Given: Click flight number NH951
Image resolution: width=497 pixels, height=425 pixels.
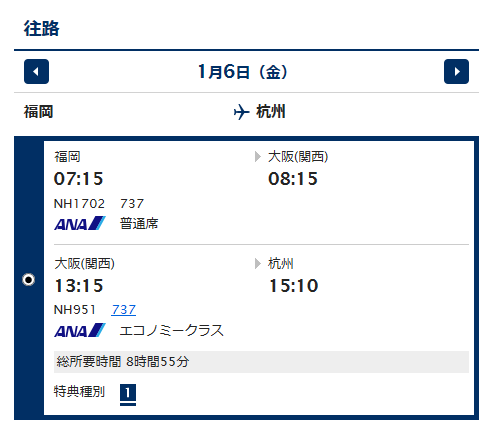Looking at the screenshot, I should point(75,310).
